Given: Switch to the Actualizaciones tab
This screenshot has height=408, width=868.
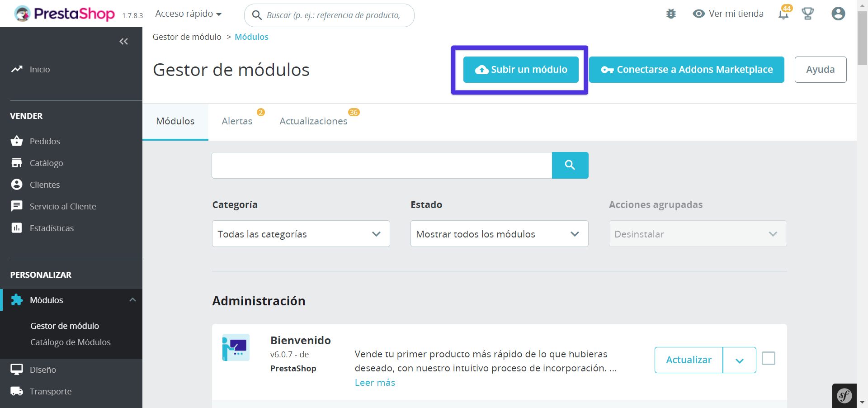Looking at the screenshot, I should (x=313, y=121).
